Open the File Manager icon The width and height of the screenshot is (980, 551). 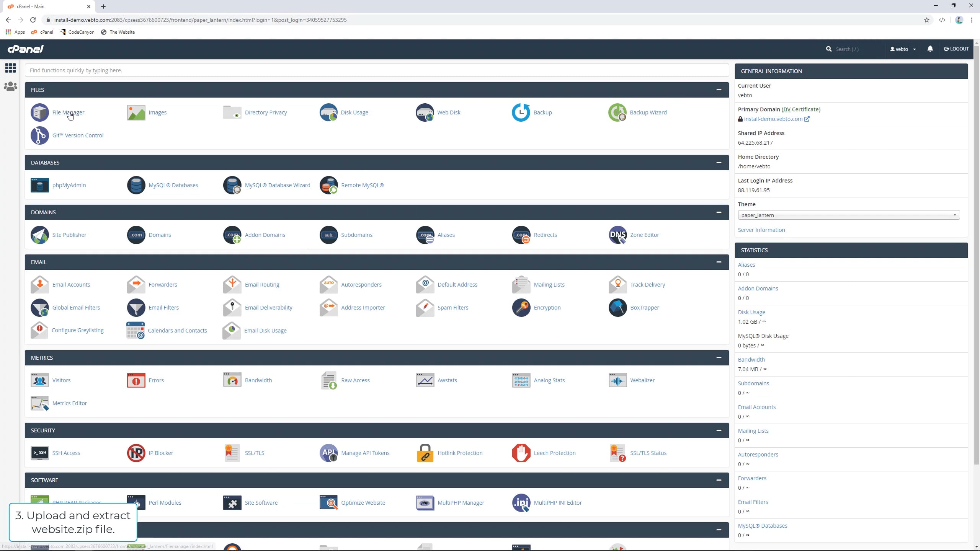[40, 112]
